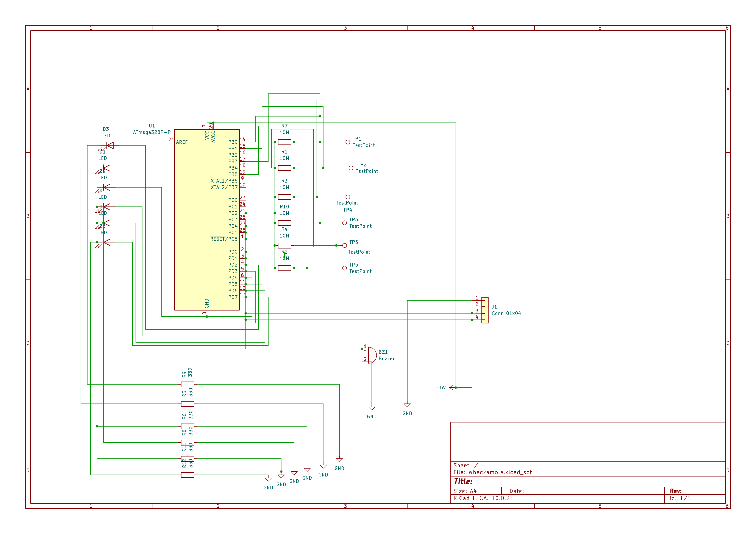Select the XTAL2/PB7 pin label
The width and height of the screenshot is (756, 534).
tap(224, 188)
